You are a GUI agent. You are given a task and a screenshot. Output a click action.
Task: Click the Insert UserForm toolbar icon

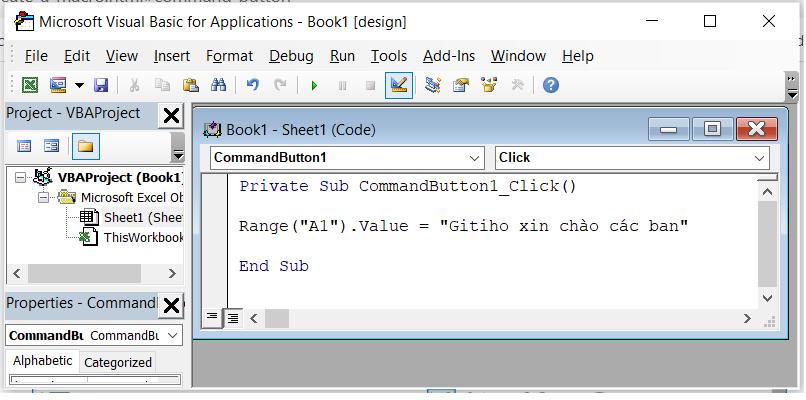(x=58, y=85)
